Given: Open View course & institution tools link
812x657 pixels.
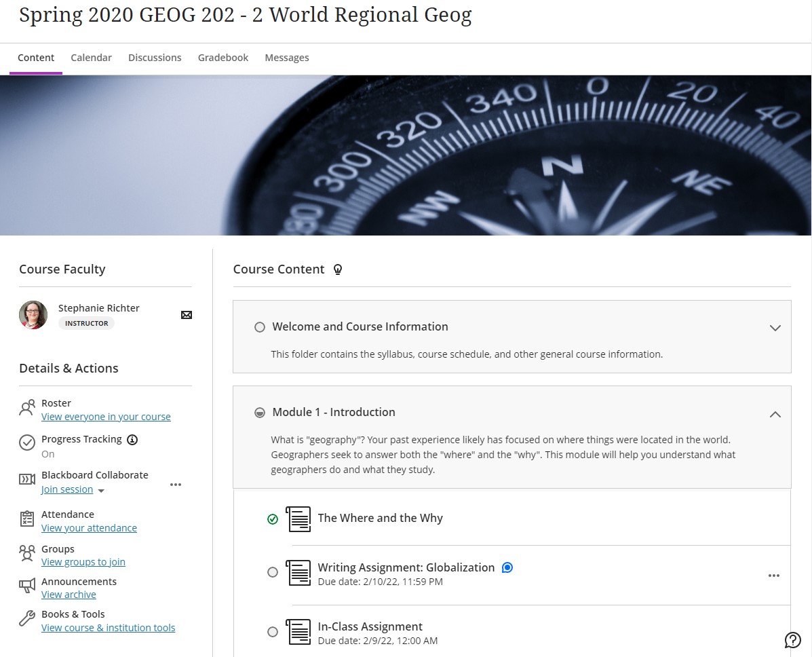Looking at the screenshot, I should coord(108,628).
